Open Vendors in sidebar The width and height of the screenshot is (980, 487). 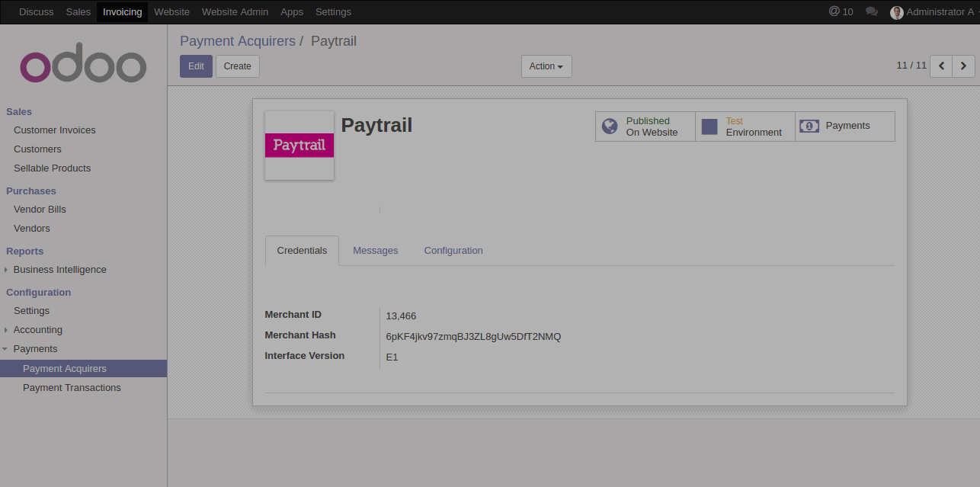point(32,229)
